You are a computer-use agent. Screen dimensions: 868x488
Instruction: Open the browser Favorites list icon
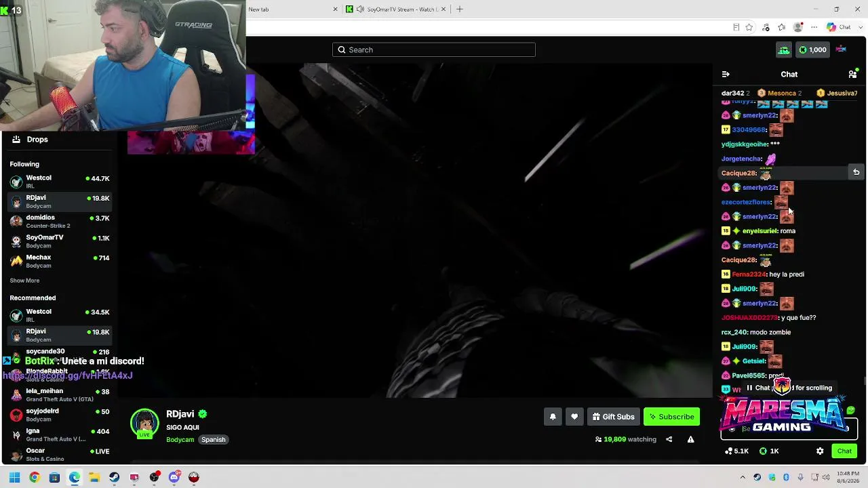point(782,27)
